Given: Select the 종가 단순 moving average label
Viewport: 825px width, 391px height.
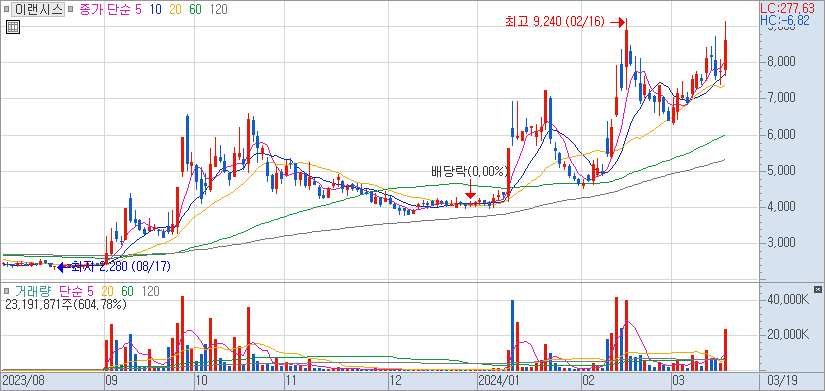Looking at the screenshot, I should (104, 9).
